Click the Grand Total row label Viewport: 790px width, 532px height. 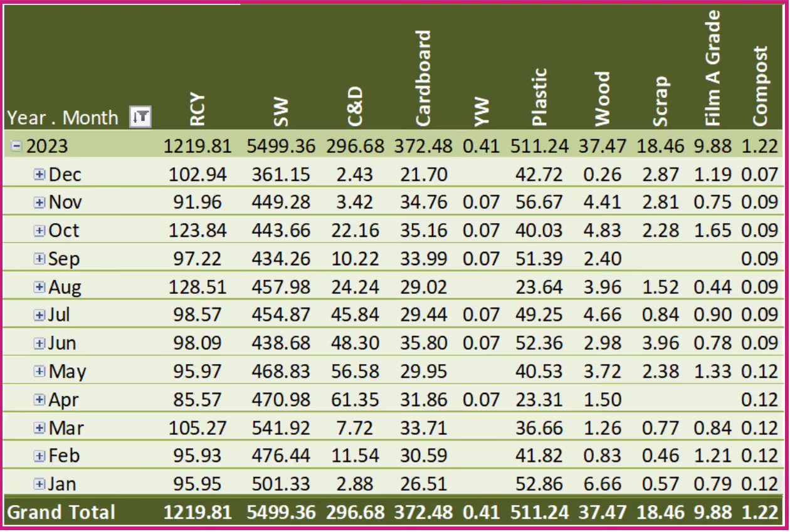61,512
